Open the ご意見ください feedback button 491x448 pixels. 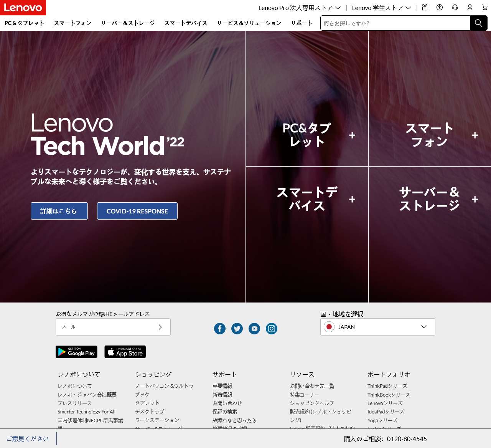(28, 438)
